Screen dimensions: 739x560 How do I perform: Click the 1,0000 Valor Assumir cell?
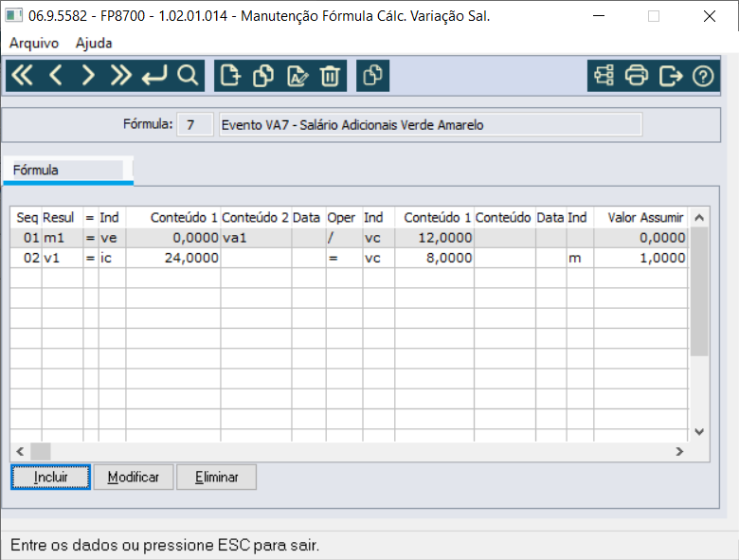(641, 258)
